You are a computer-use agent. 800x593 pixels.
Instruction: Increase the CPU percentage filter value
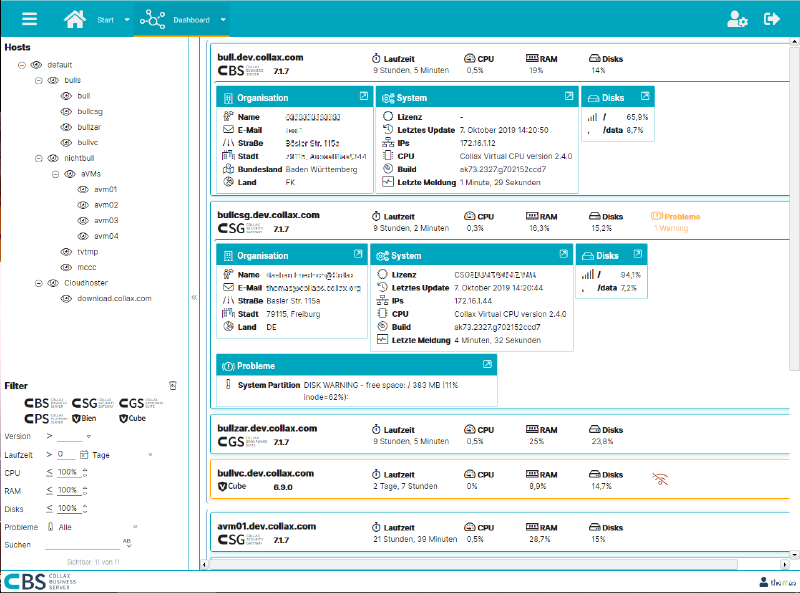(x=84, y=468)
